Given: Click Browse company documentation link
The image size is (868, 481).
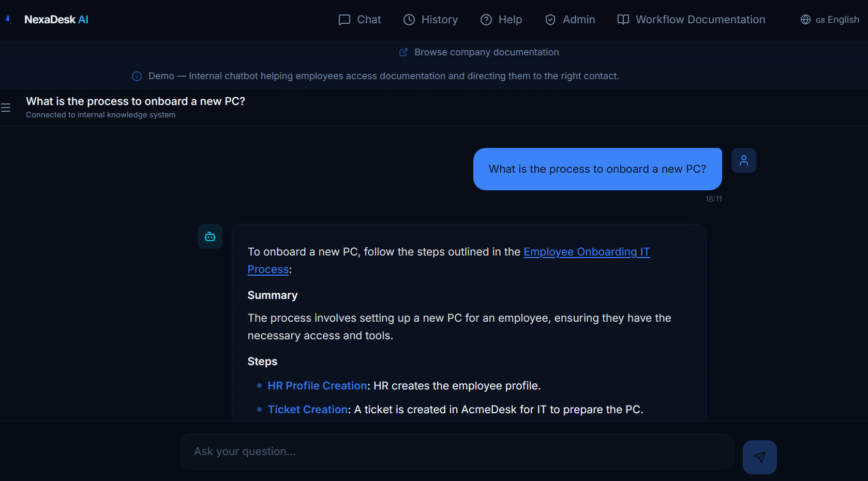Looking at the screenshot, I should pos(486,52).
